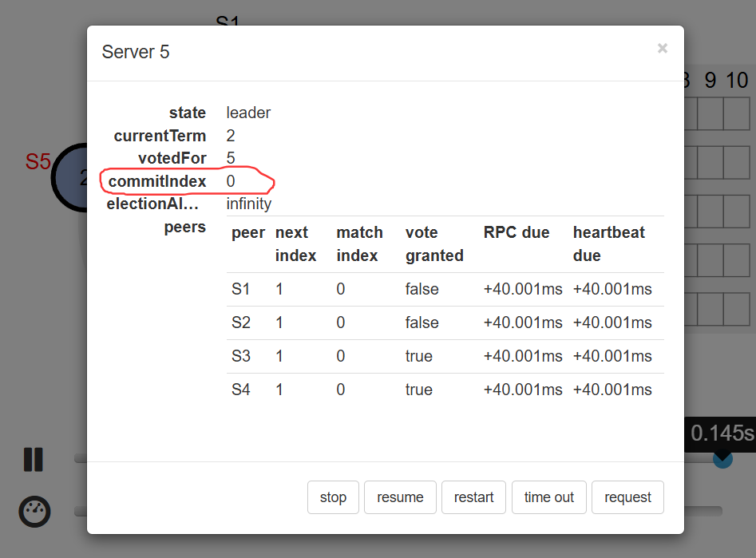Screen dimensions: 756x558
Task: Click the currentTerm label
Action: [x=160, y=136]
